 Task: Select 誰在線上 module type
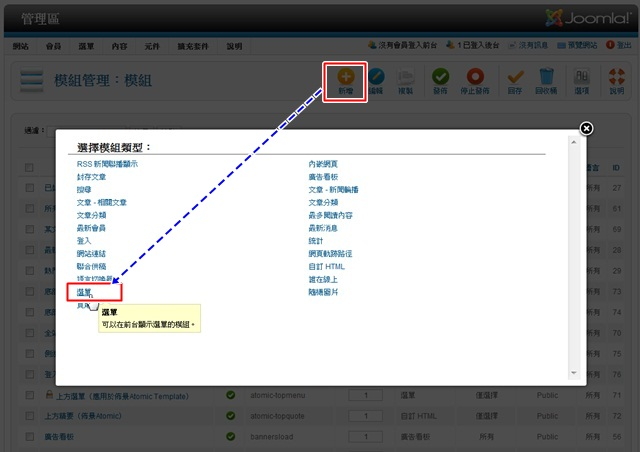click(323, 279)
